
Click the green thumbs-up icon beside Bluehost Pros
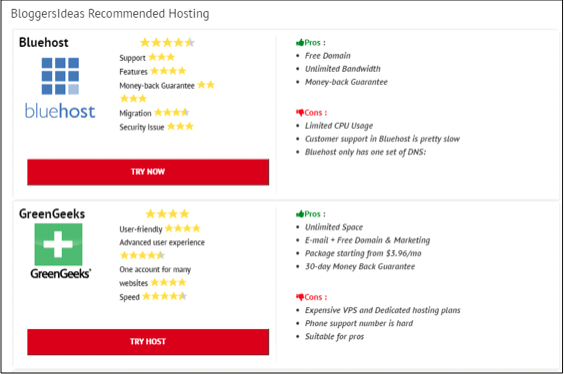coord(300,43)
